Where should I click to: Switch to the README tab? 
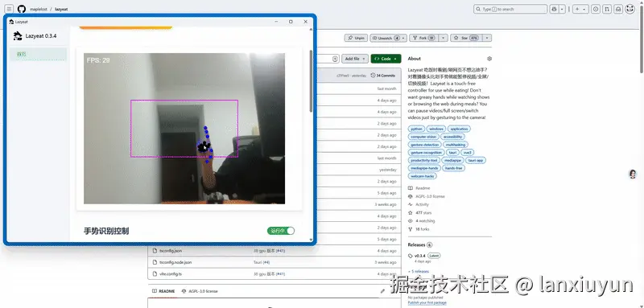coord(163,291)
